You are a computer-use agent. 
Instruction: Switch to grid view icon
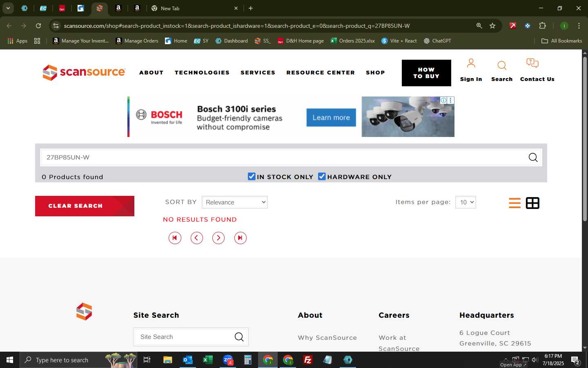(x=532, y=203)
